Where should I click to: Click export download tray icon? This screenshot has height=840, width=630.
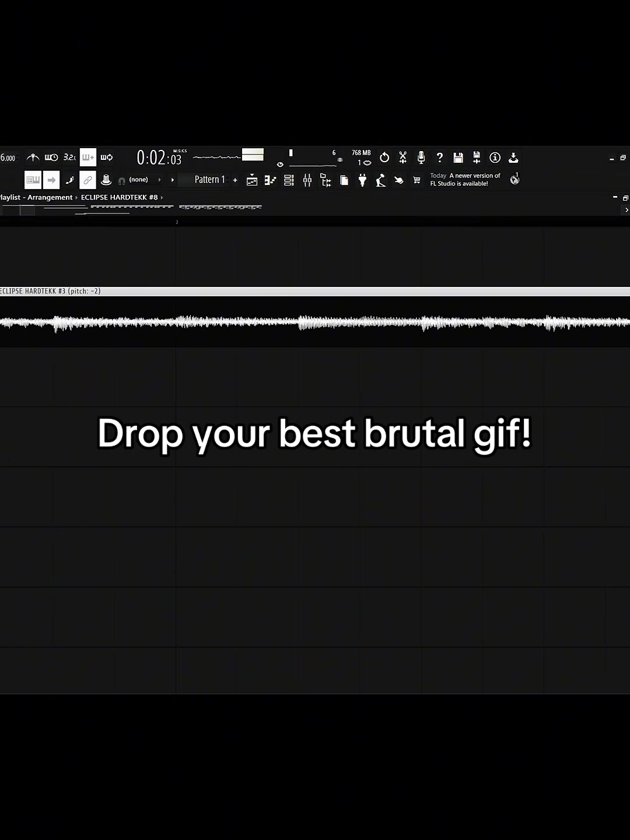click(x=513, y=157)
